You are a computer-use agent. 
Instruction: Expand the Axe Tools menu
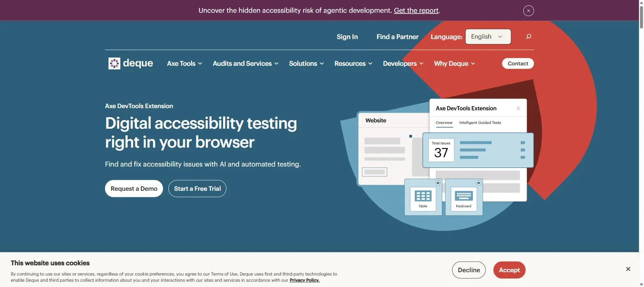[184, 63]
